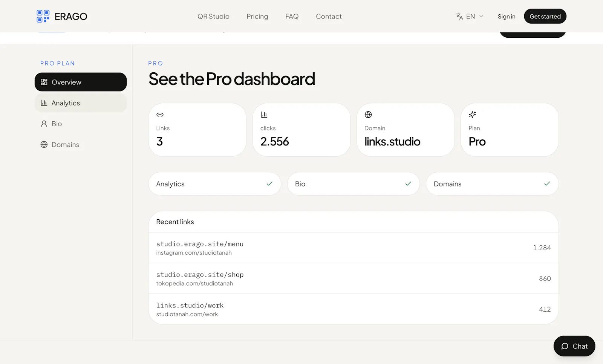
Task: Click the tokopedia.com/studiotanah destination text
Action: tap(194, 283)
